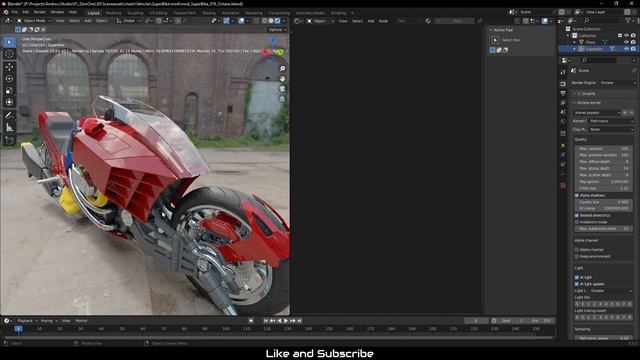Open the World properties tab
The height and width of the screenshot is (360, 640).
pyautogui.click(x=563, y=122)
